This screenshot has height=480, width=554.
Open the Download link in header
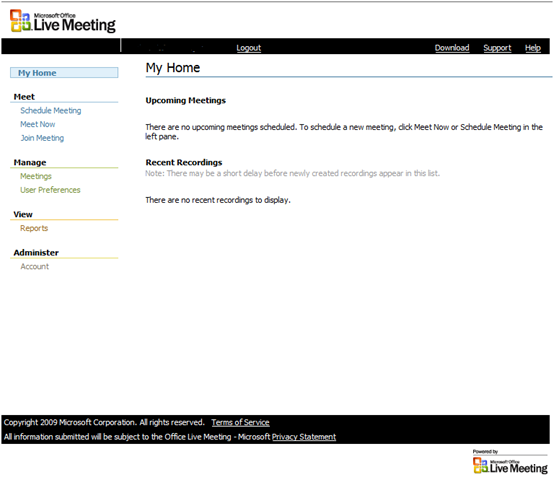pos(452,48)
